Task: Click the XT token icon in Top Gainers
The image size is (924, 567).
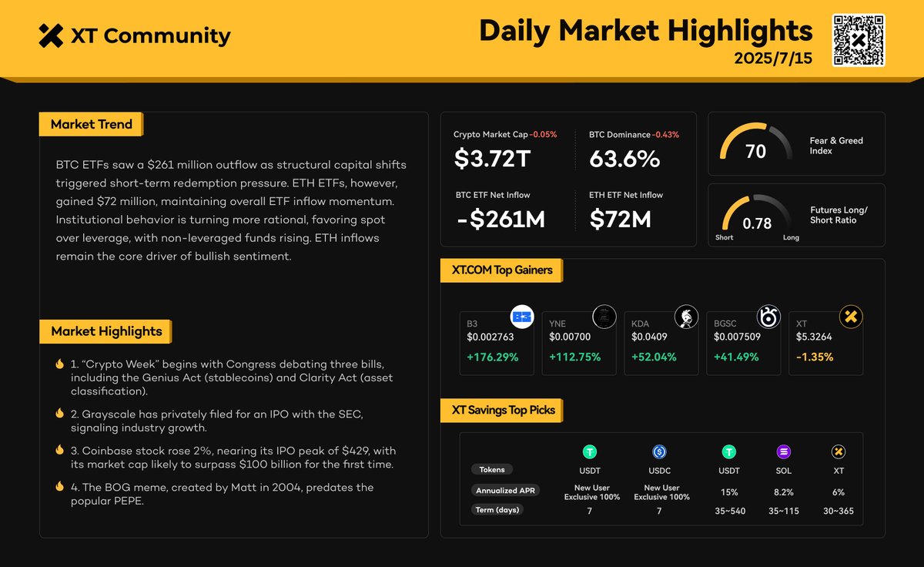Action: tap(852, 317)
